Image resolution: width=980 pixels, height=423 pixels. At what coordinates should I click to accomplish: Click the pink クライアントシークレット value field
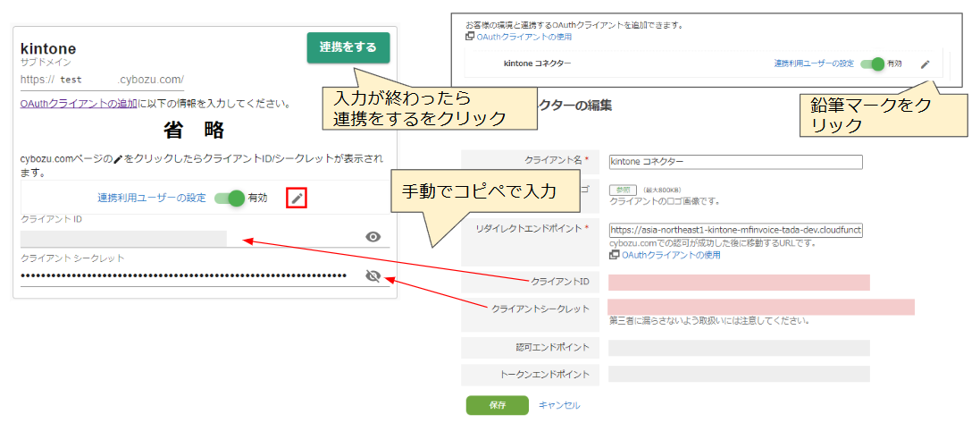[761, 307]
